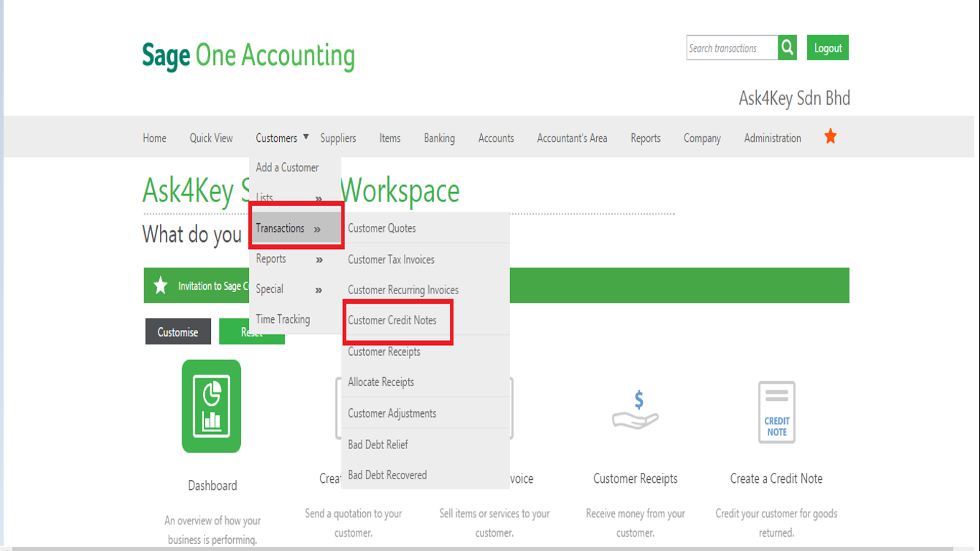Image resolution: width=980 pixels, height=551 pixels.
Task: Click the Credit Note document icon
Action: click(777, 412)
